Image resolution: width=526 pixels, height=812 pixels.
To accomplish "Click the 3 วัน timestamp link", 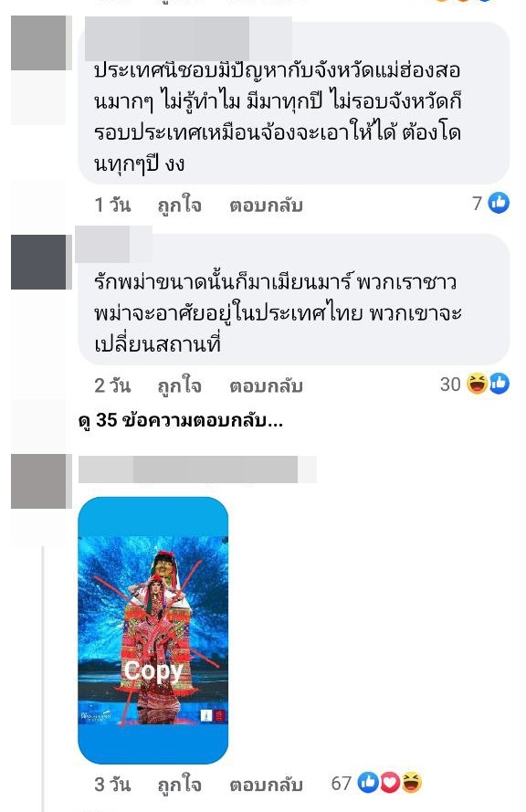I will click(112, 785).
